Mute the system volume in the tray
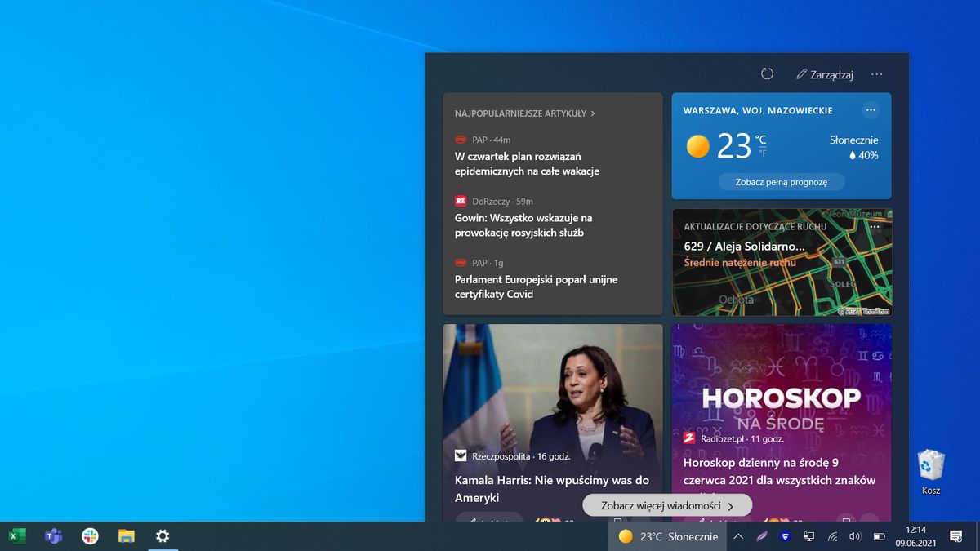This screenshot has height=551, width=980. click(854, 536)
